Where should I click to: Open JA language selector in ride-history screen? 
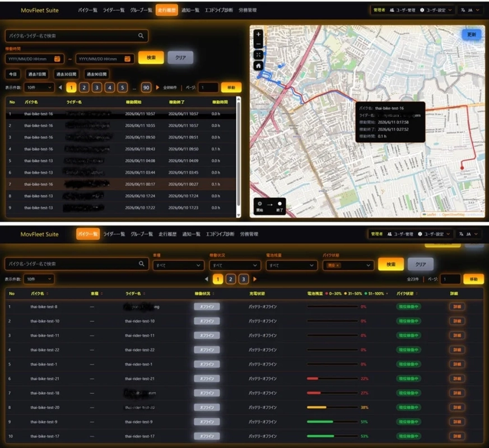[469, 10]
